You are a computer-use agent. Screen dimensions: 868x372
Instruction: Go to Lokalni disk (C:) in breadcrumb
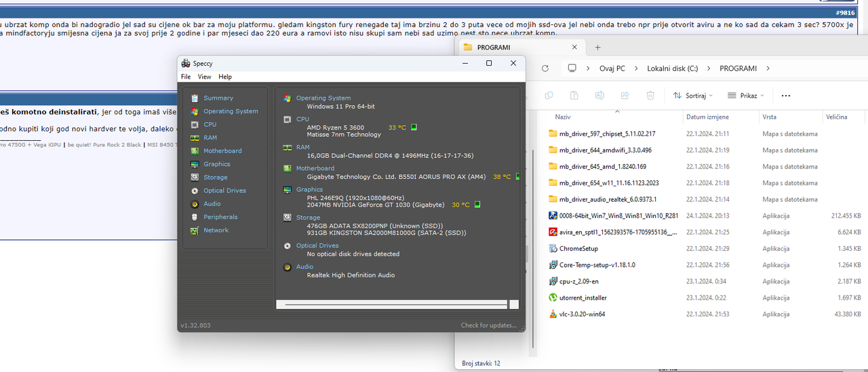[x=673, y=68]
